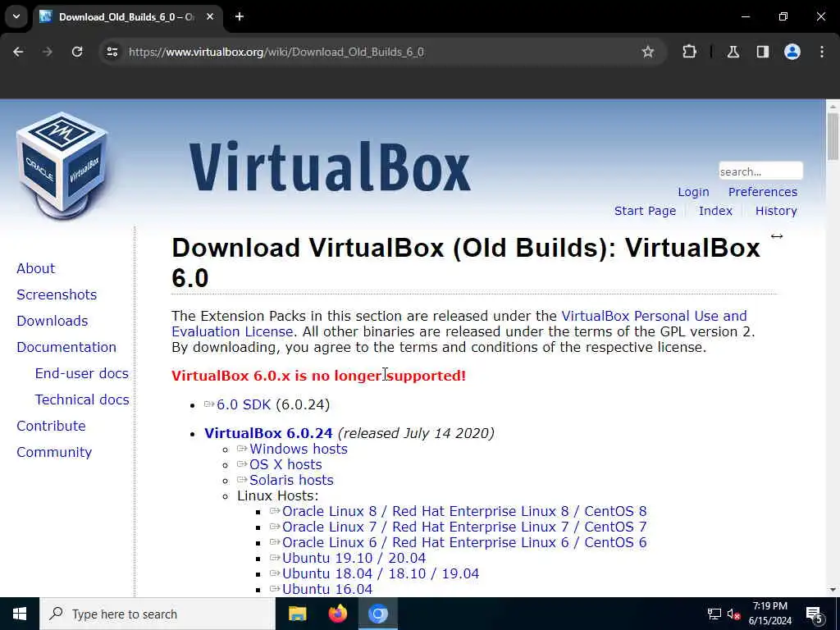The width and height of the screenshot is (840, 630).
Task: Open the Login link
Action: coord(693,192)
